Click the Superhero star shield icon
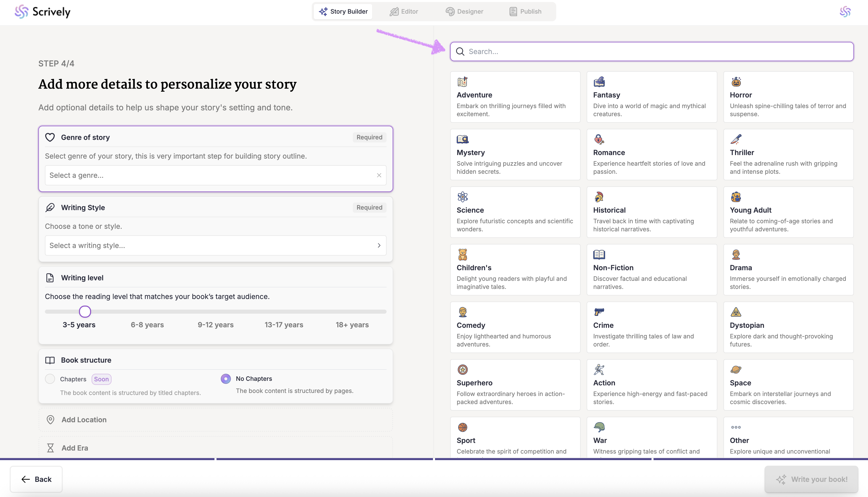 click(463, 370)
